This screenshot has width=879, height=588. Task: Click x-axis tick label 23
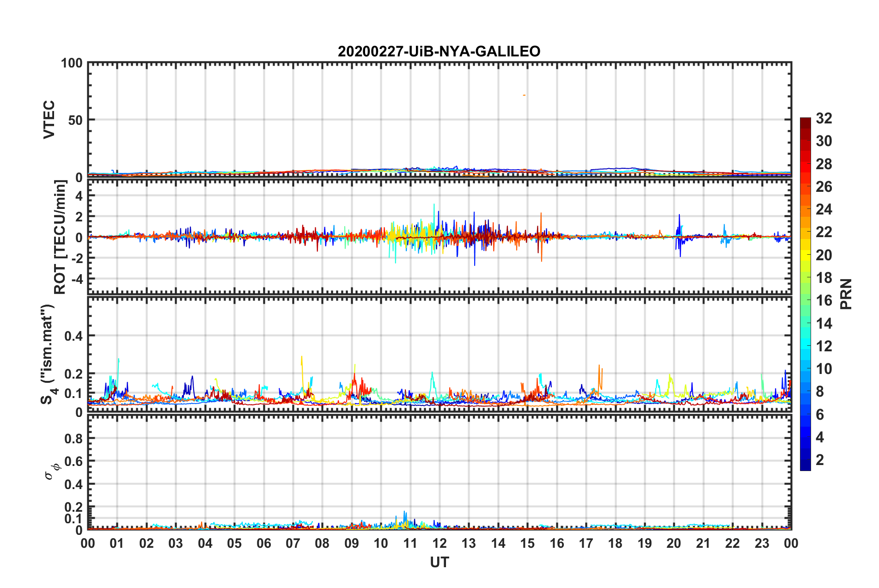tap(762, 543)
